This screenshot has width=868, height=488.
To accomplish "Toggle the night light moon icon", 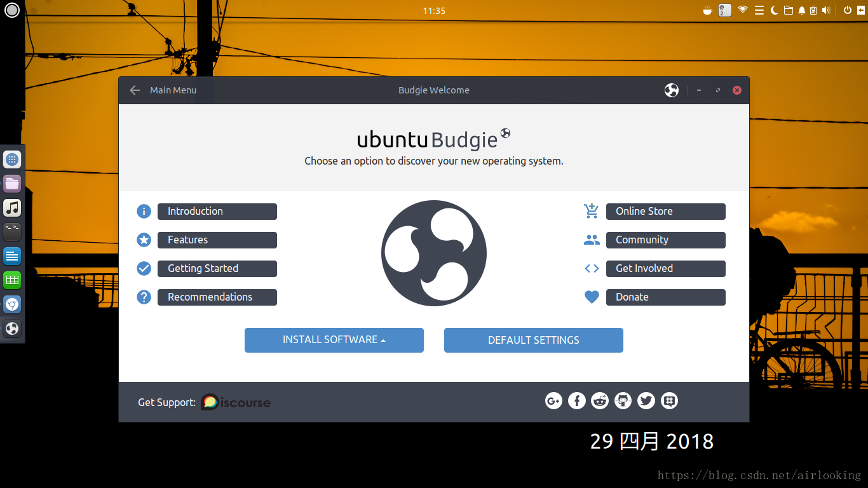I will [775, 10].
